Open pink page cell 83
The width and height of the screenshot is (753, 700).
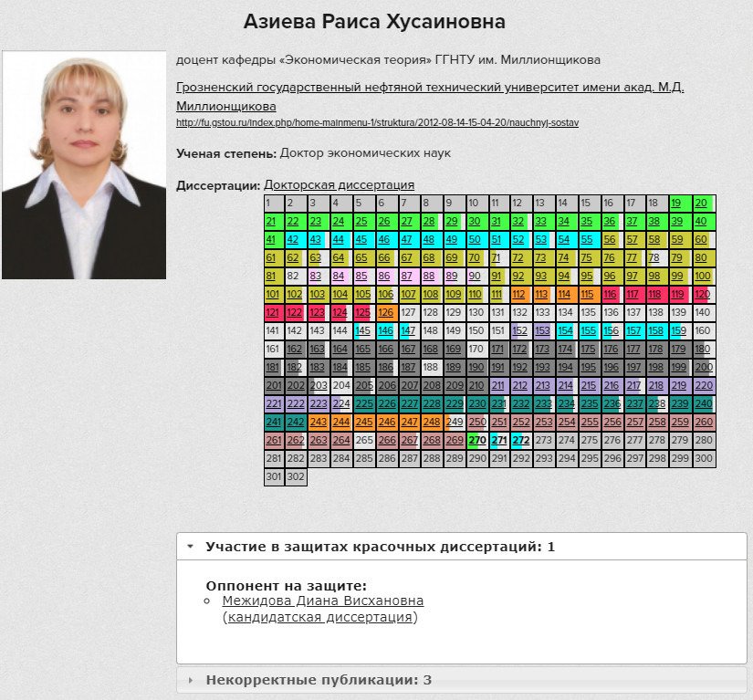click(x=319, y=276)
